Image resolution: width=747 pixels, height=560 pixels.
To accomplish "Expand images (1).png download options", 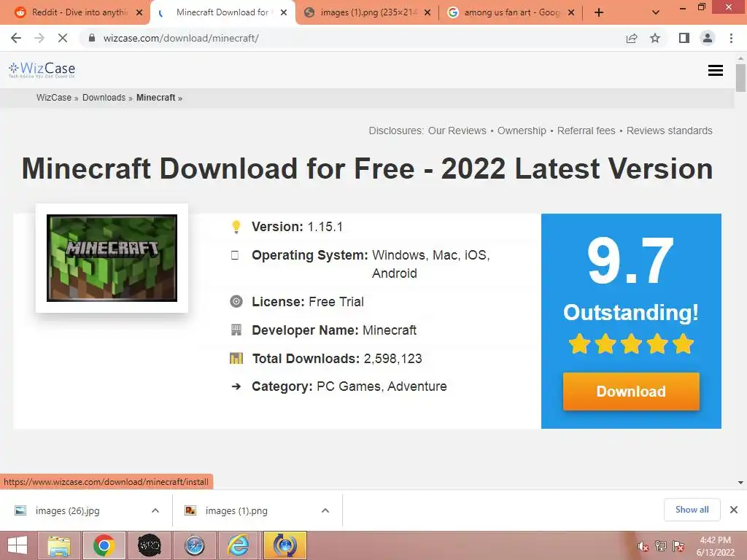I will (x=325, y=510).
